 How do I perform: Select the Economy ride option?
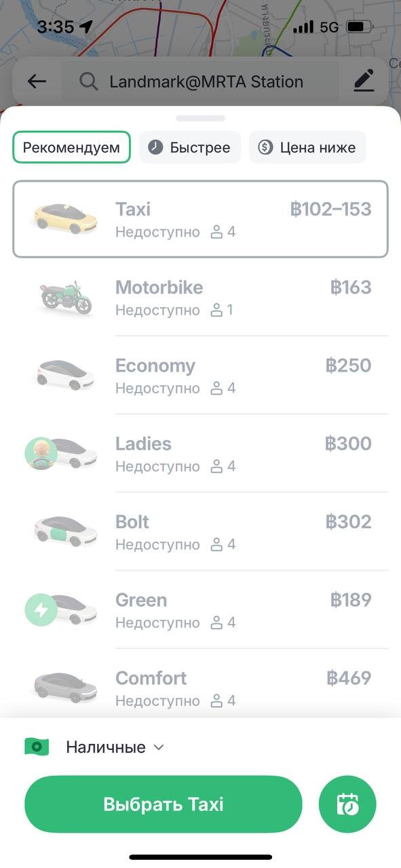(x=201, y=375)
